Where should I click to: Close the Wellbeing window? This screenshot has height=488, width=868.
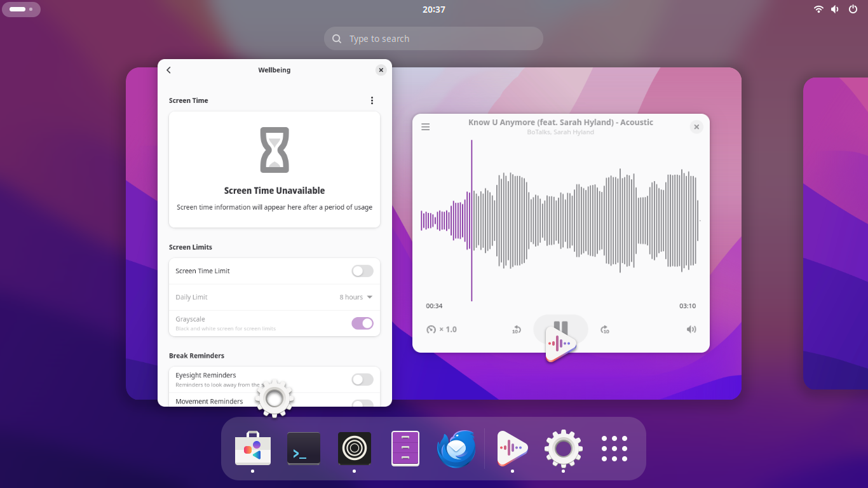[381, 70]
